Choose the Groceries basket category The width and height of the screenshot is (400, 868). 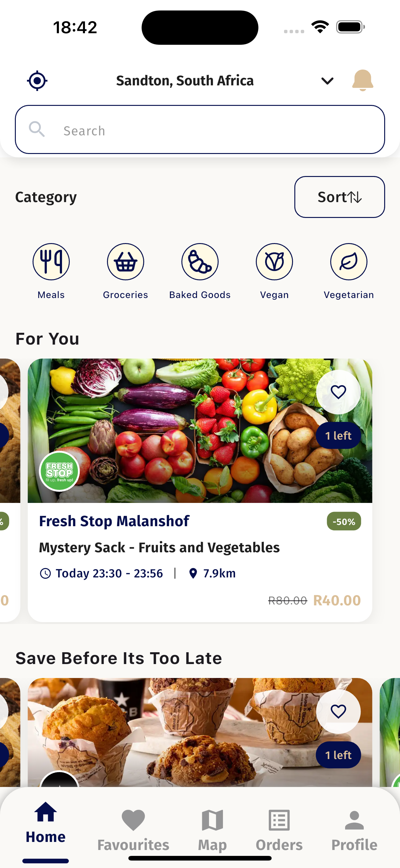[126, 262]
